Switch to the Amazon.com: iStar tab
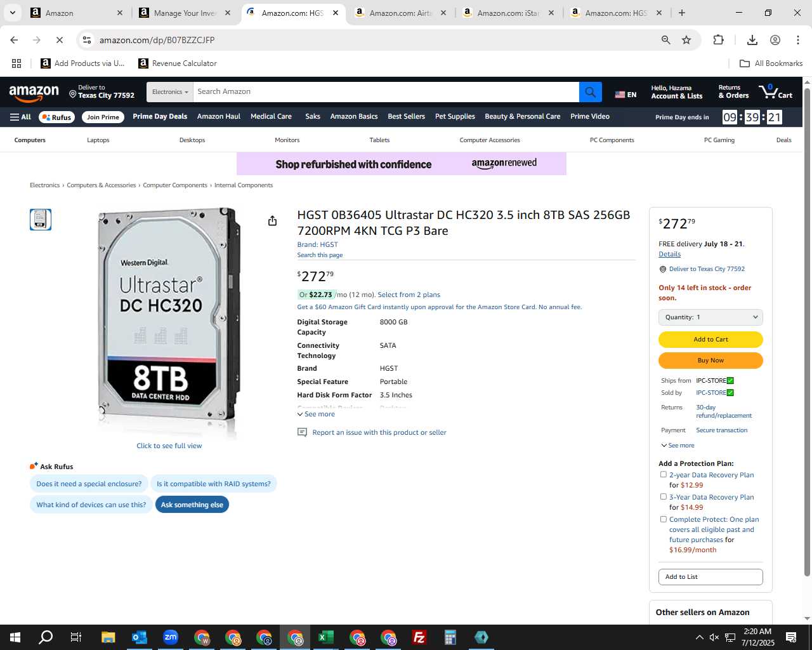This screenshot has height=650, width=812. tap(509, 13)
